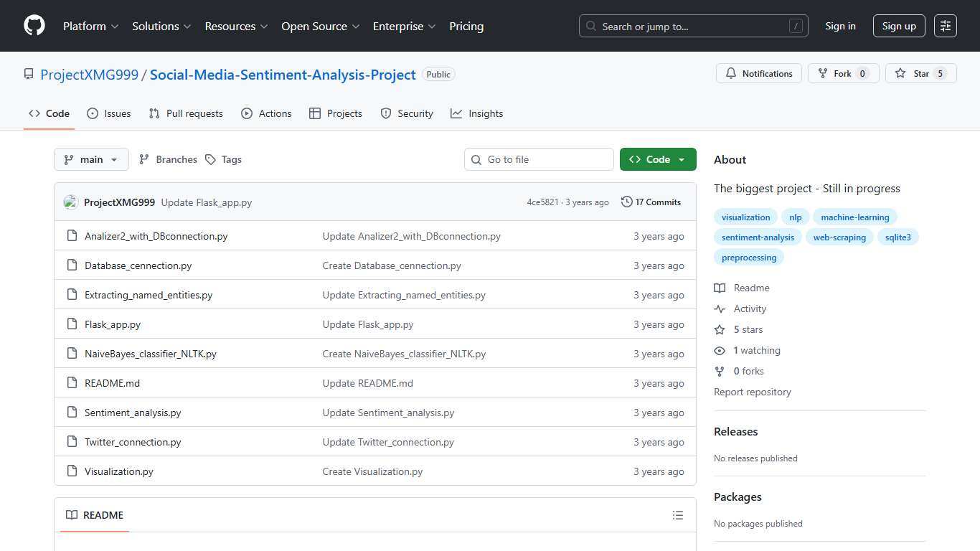
Task: Open the green Code dropdown
Action: point(657,159)
